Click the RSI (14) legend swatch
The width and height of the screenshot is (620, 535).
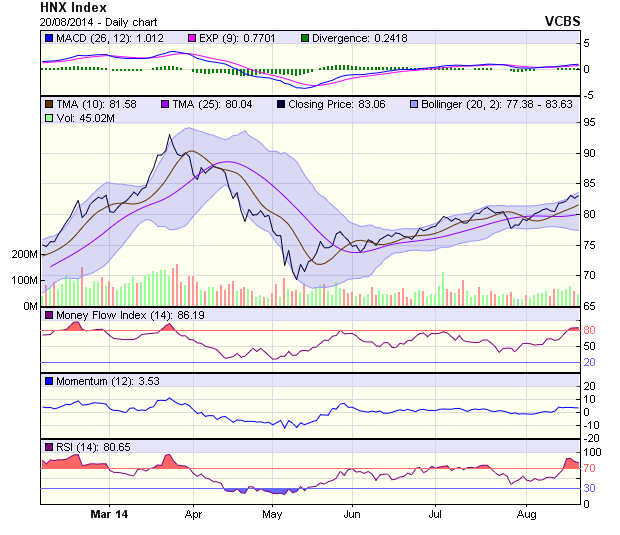(x=48, y=446)
